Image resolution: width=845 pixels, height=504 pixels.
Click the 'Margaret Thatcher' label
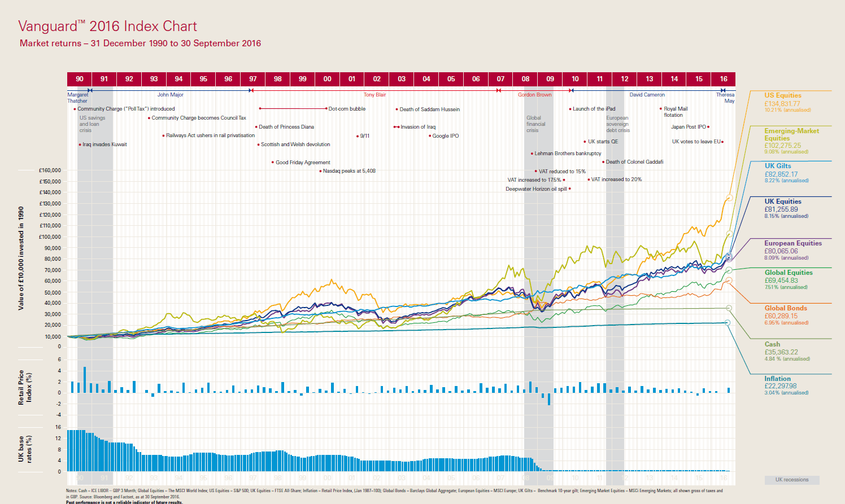coord(78,98)
